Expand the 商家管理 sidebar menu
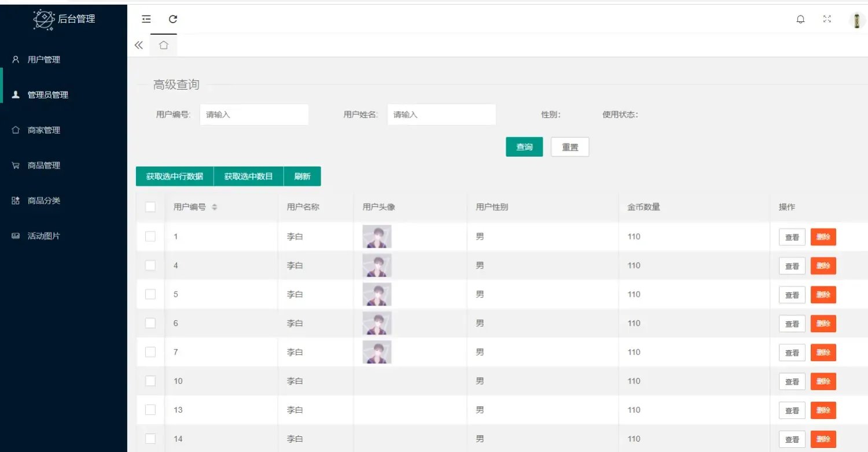This screenshot has width=868, height=452. coord(44,130)
